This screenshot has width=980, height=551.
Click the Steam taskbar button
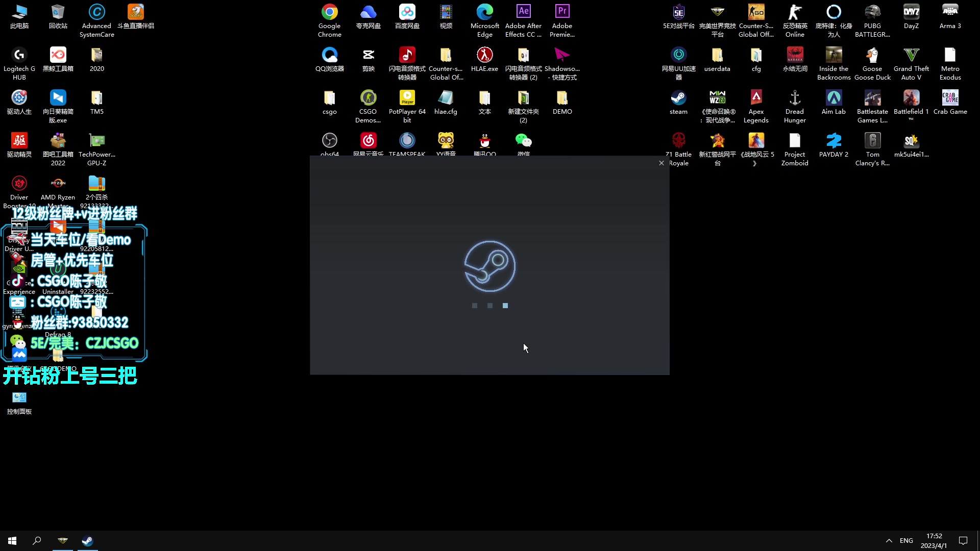click(87, 541)
